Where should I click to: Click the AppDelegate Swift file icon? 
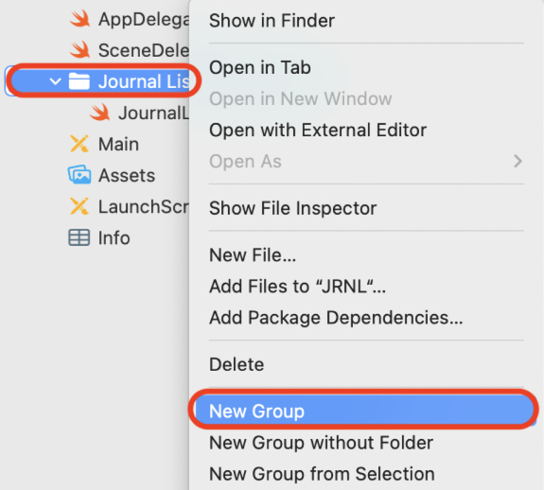80,19
